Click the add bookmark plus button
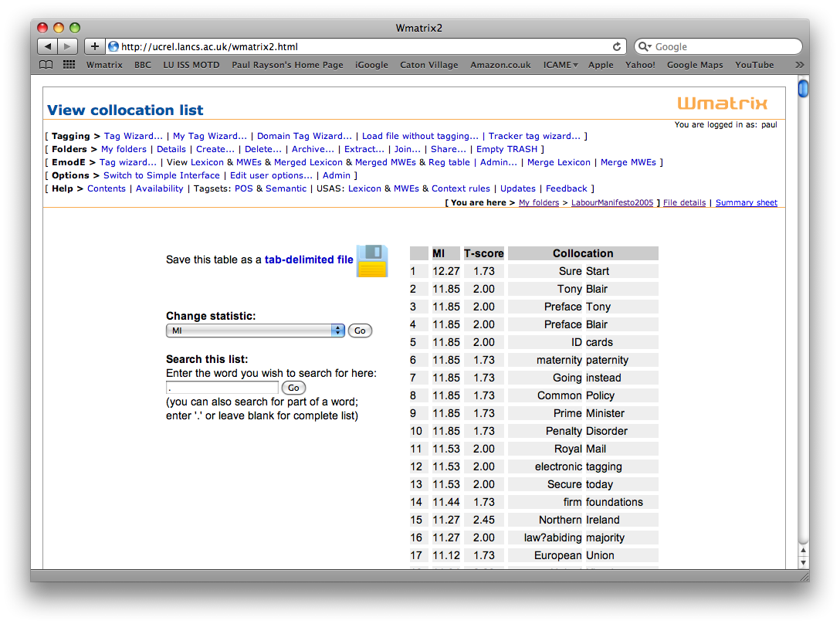The image size is (840, 624). pyautogui.click(x=94, y=46)
